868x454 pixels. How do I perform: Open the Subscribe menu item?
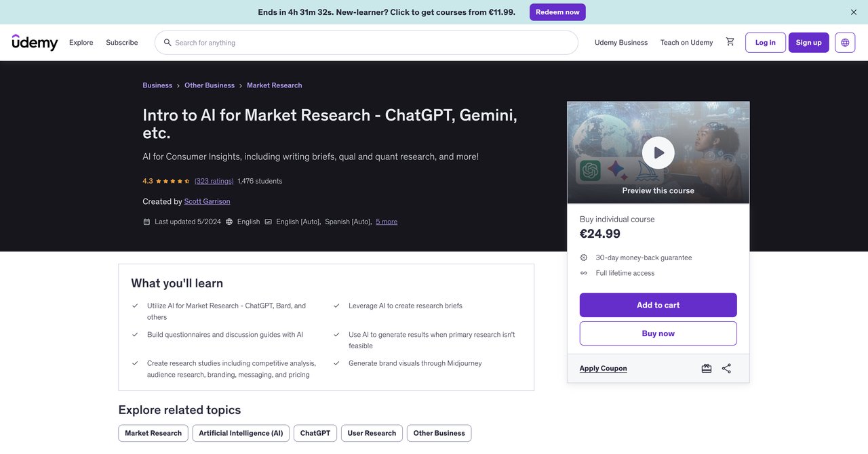(122, 43)
